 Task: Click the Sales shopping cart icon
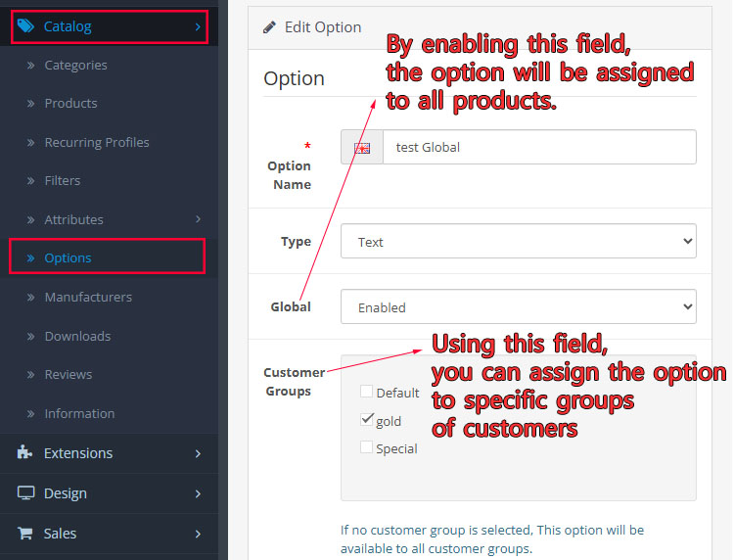pos(26,534)
